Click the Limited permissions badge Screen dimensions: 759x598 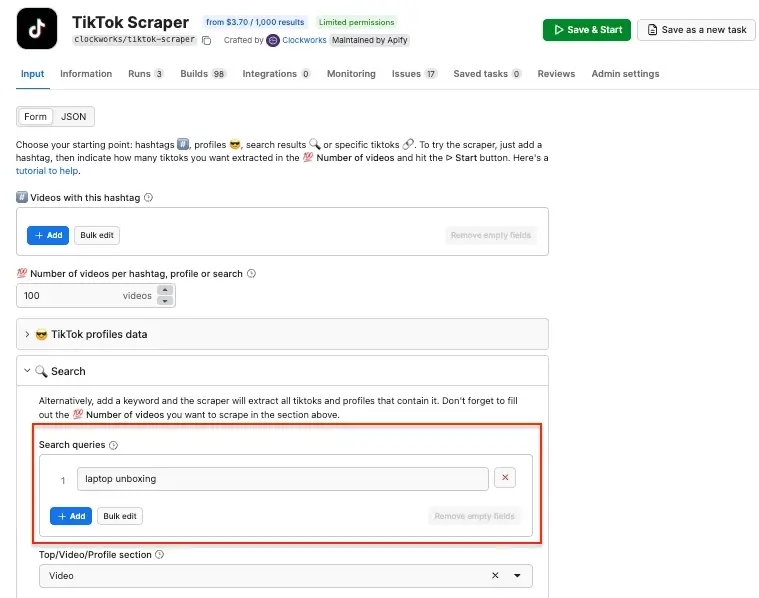pyautogui.click(x=356, y=22)
